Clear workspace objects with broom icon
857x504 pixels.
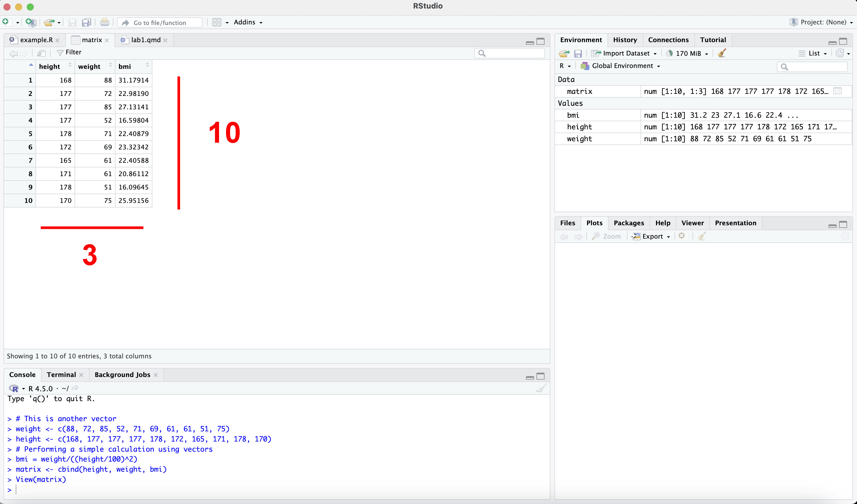(722, 53)
